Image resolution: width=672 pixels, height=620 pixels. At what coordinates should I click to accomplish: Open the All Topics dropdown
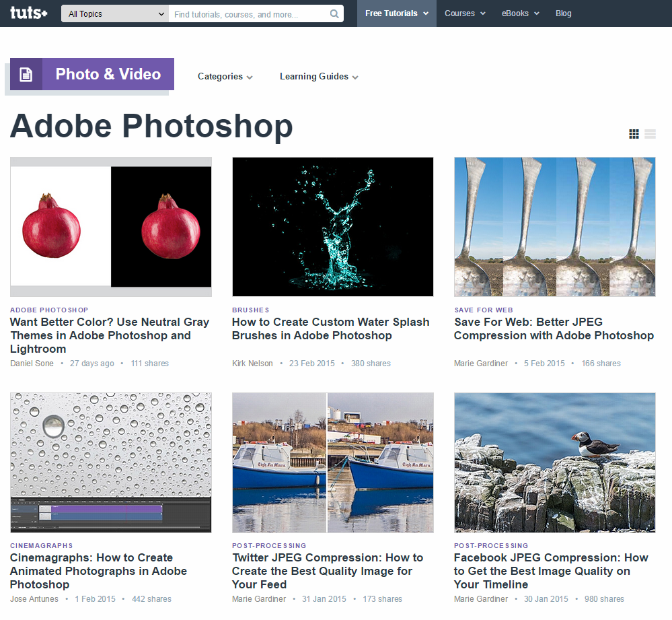tap(115, 14)
